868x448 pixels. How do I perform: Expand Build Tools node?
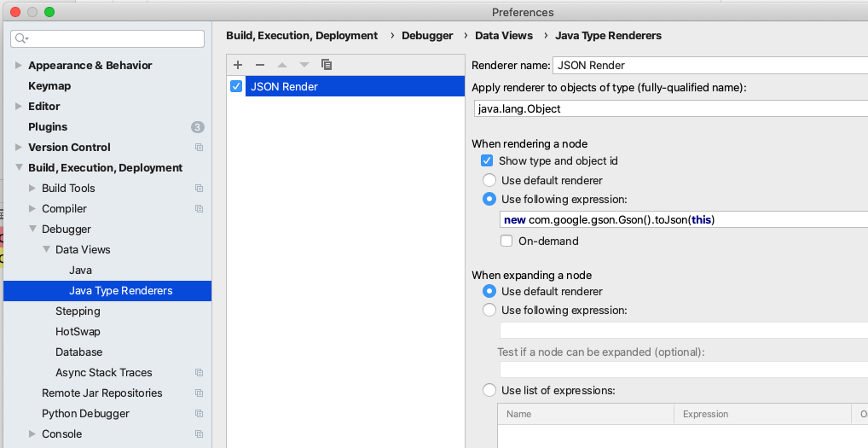[x=32, y=189]
